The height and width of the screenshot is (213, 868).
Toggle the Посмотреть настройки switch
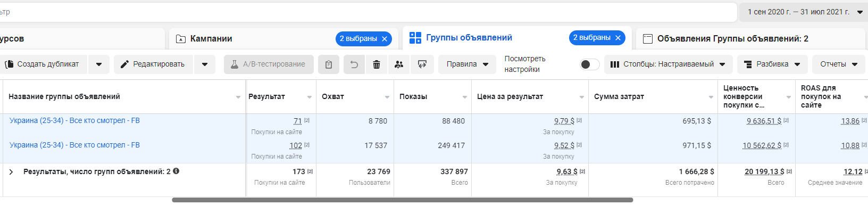pyautogui.click(x=589, y=64)
